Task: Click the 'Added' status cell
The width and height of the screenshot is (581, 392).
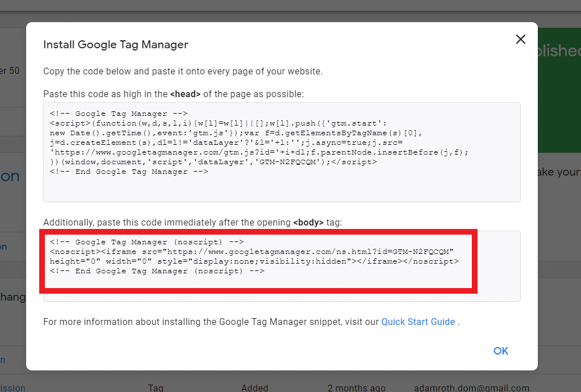Action: 254,388
